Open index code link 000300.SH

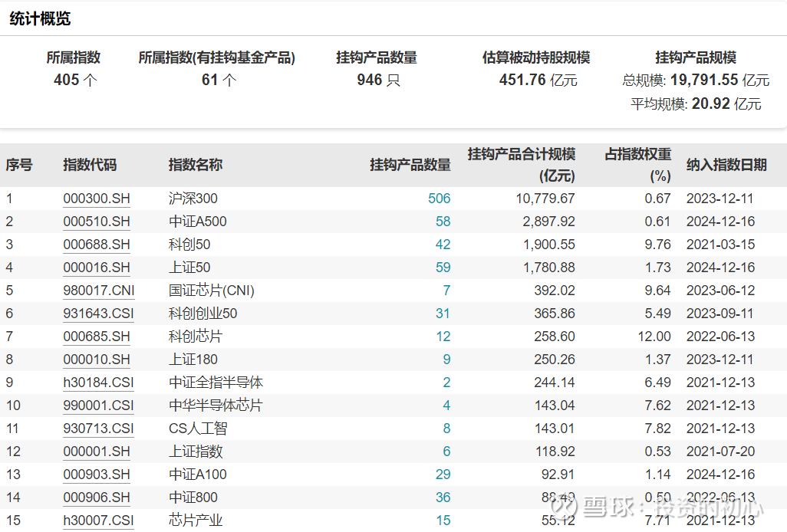[x=97, y=199]
